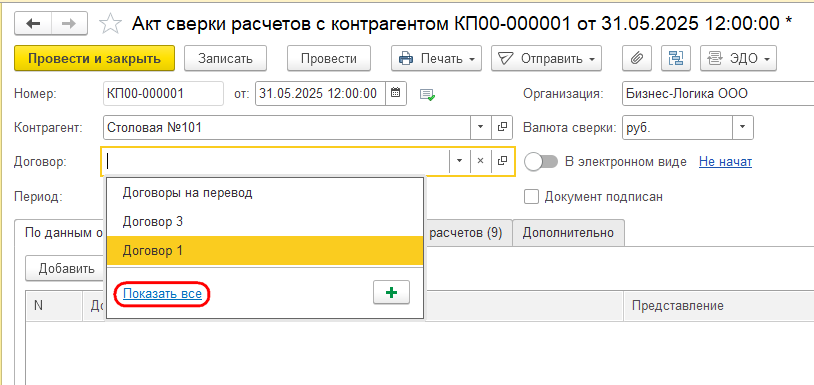Open Не начат status link

pyautogui.click(x=725, y=162)
